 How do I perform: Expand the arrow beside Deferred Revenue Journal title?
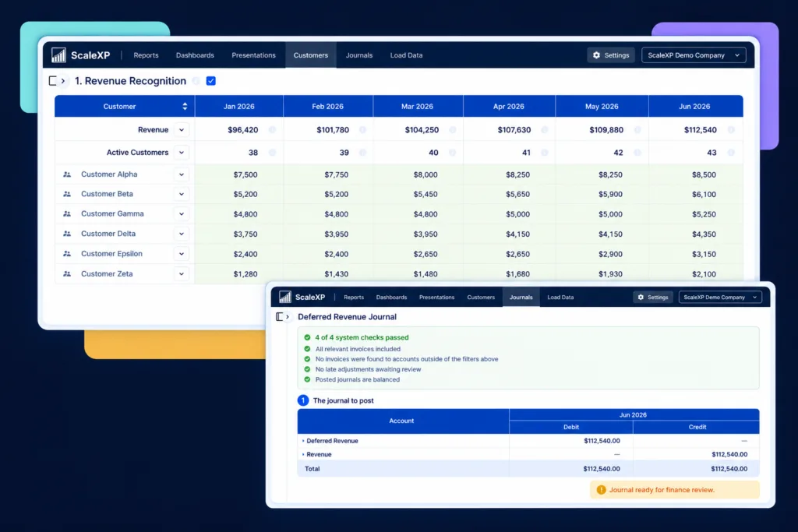pyautogui.click(x=288, y=317)
